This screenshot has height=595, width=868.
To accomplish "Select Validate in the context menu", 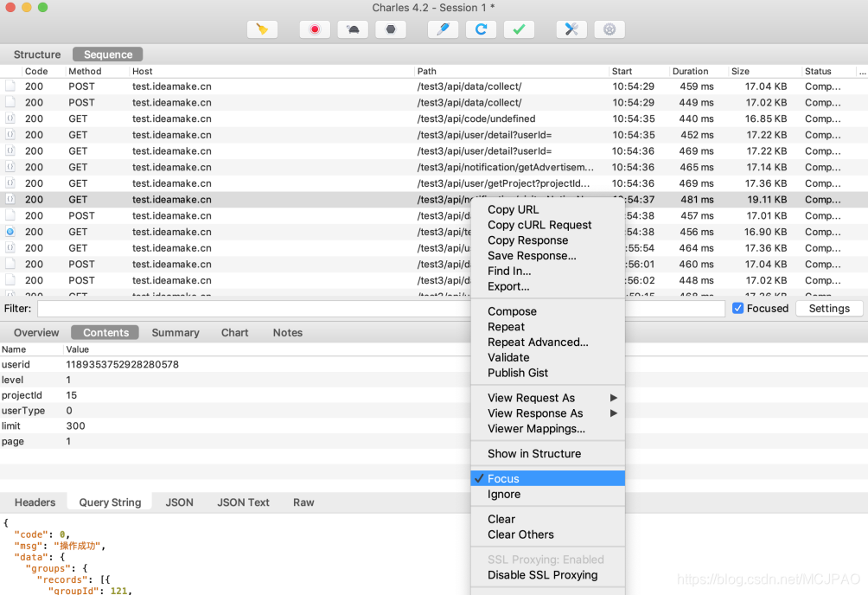I will [x=508, y=357].
